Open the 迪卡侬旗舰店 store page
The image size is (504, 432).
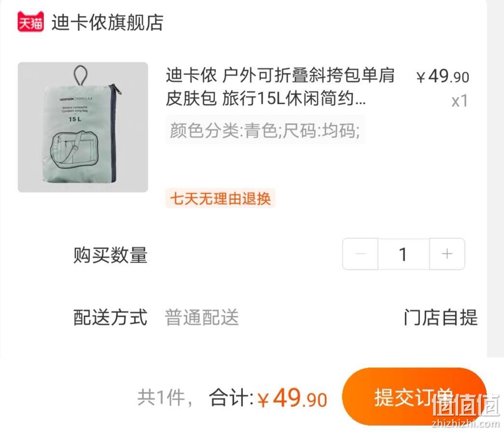(107, 23)
